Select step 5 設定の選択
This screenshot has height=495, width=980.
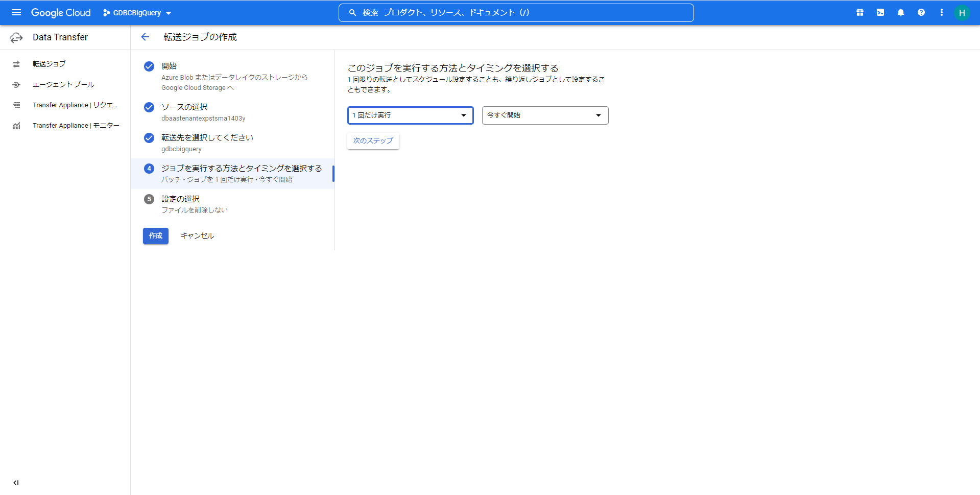[x=180, y=199]
